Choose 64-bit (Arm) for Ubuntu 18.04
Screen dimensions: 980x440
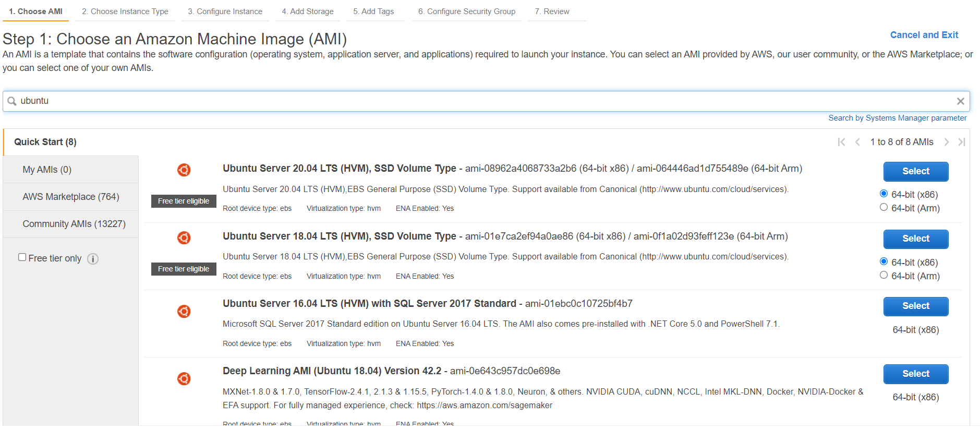(884, 275)
